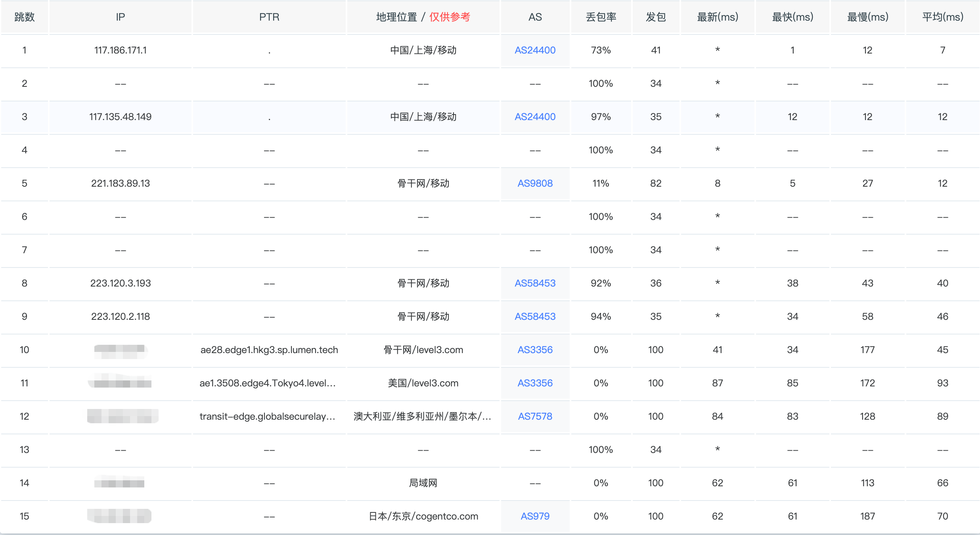The width and height of the screenshot is (980, 535).
Task: Click the 平均(ms) column header
Action: click(942, 17)
